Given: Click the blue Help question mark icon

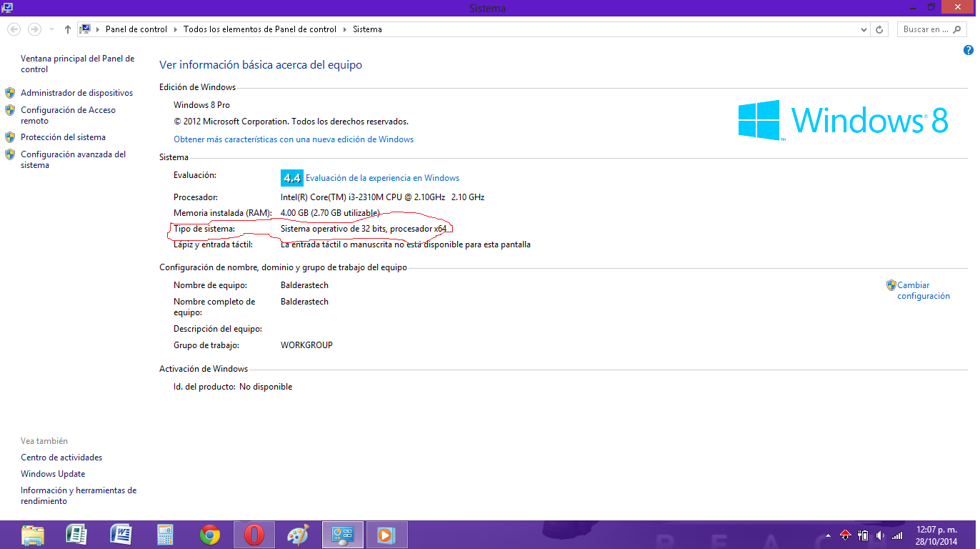Looking at the screenshot, I should click(x=969, y=50).
